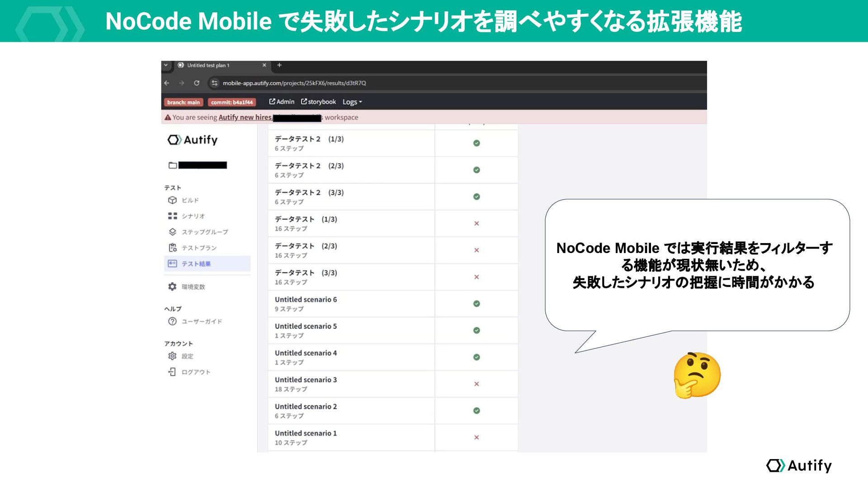Click the Autify logo in the sidebar

(193, 140)
